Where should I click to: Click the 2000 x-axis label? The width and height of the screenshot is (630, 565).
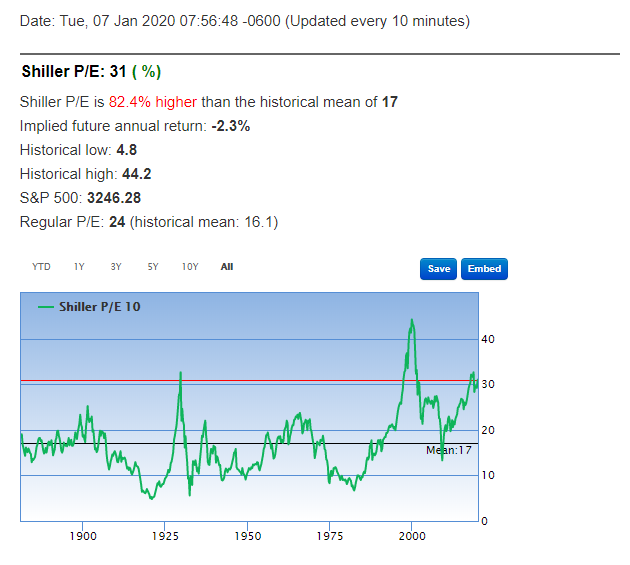412,536
